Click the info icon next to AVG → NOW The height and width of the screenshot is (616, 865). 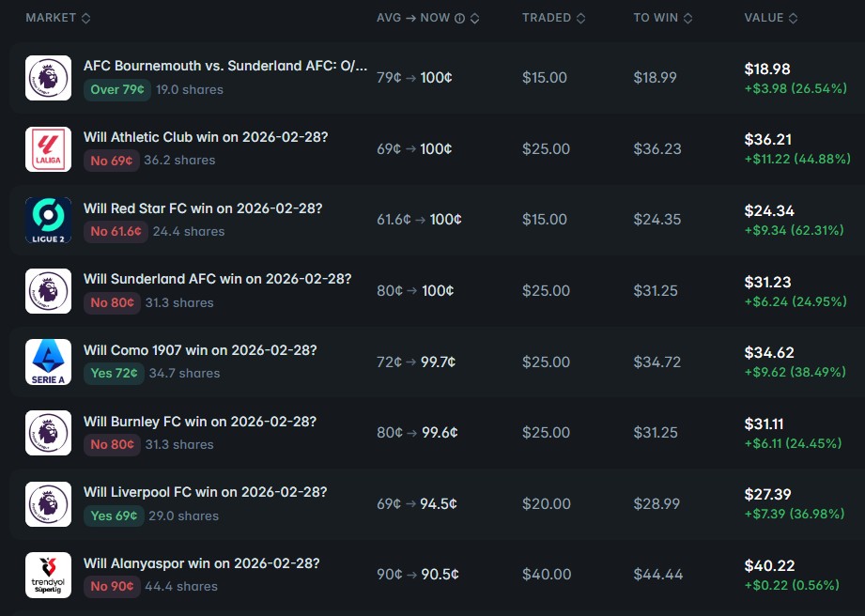(459, 19)
